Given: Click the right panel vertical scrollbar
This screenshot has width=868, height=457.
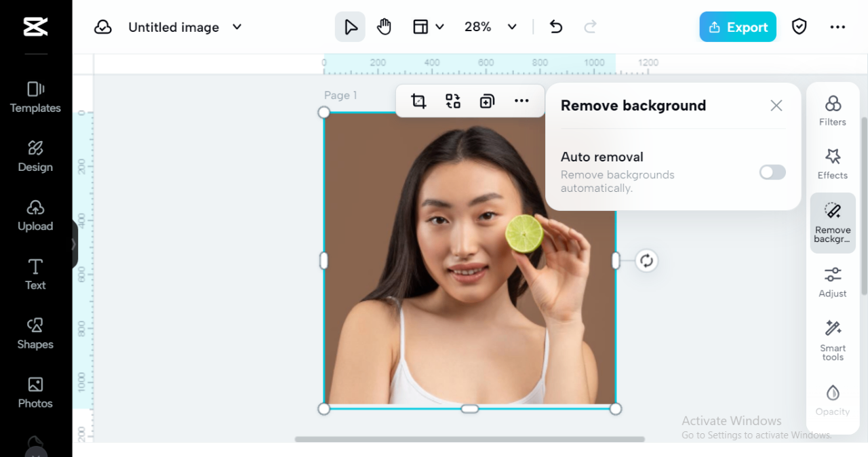Looking at the screenshot, I should pyautogui.click(x=864, y=205).
